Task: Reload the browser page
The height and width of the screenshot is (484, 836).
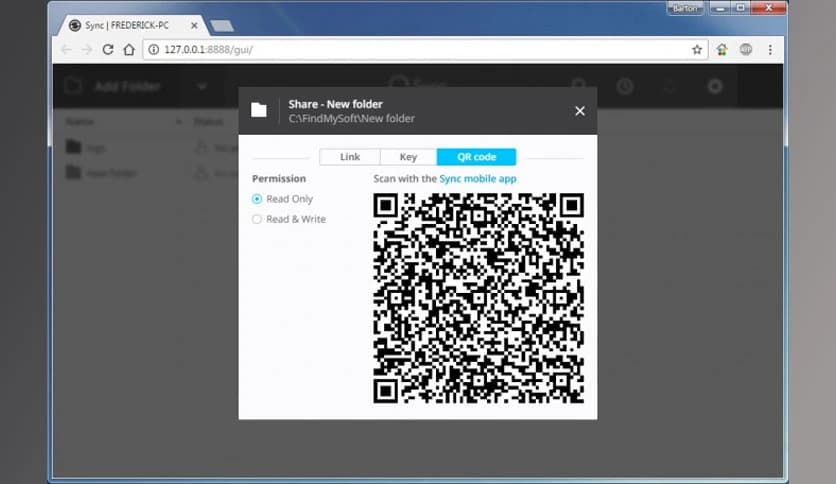Action: 108,50
